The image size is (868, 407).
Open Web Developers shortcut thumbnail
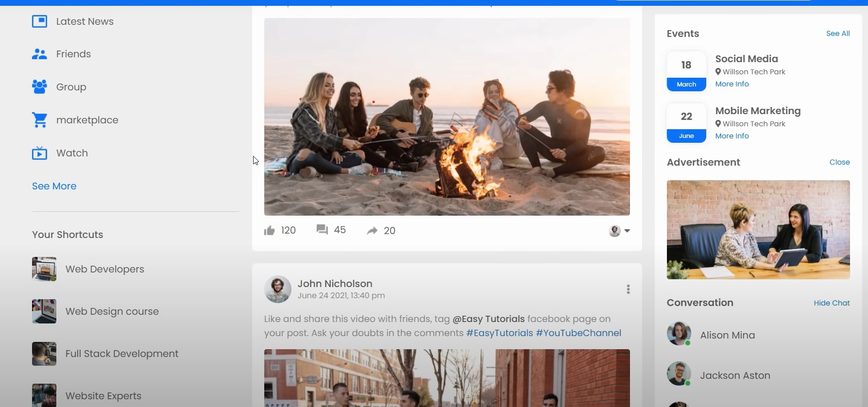point(44,269)
